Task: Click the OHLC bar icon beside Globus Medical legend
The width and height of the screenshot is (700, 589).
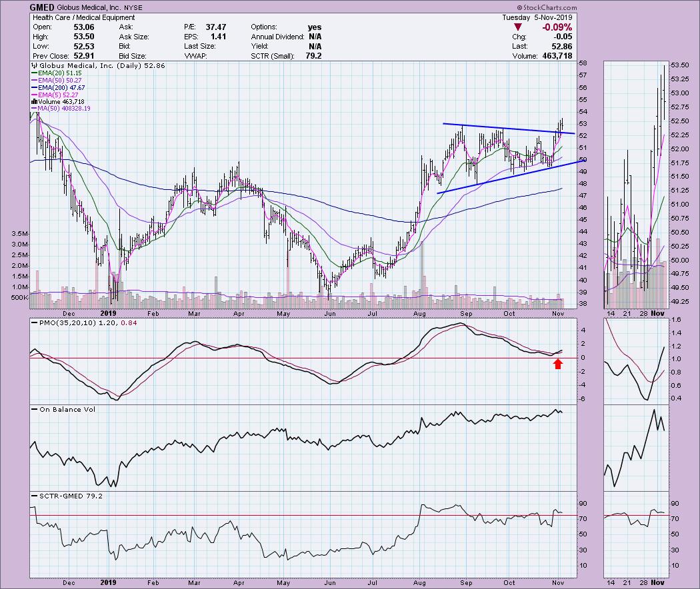Action: [33, 66]
